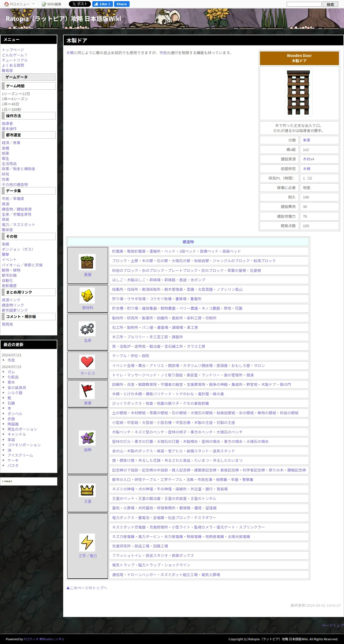Open the 工学／電力 lightning icon

point(87,542)
